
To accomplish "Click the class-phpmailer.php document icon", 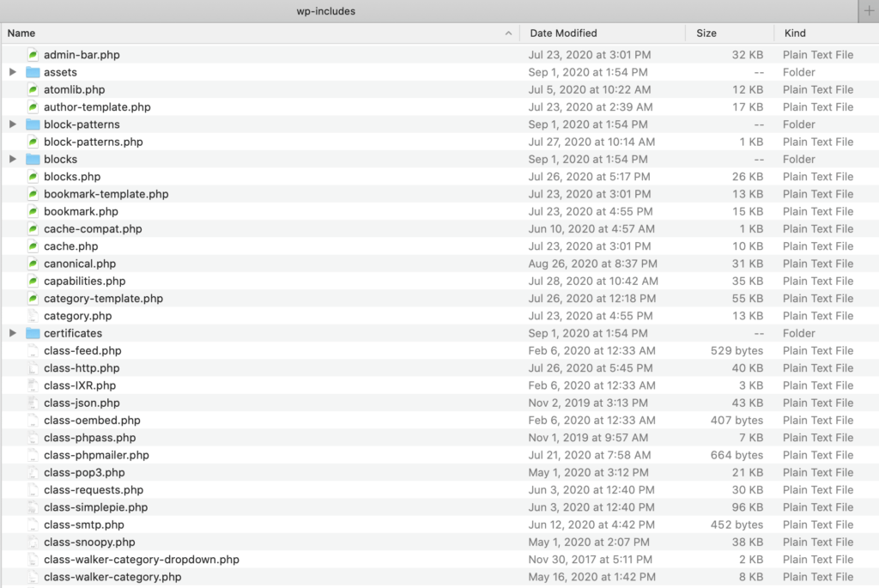I will (x=33, y=455).
